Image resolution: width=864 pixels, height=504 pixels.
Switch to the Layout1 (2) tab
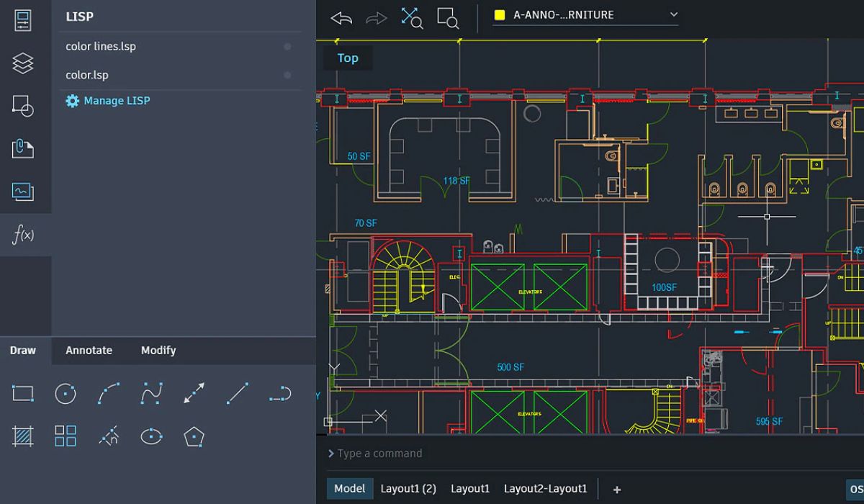click(408, 488)
